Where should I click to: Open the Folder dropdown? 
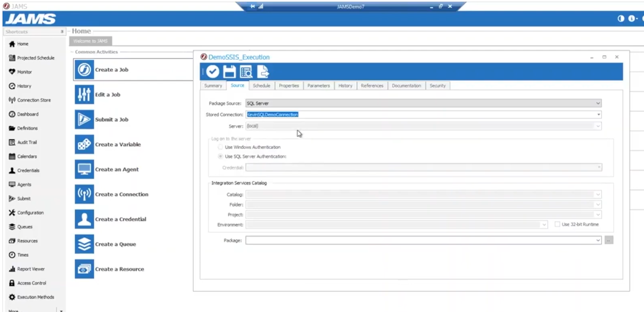pos(598,204)
